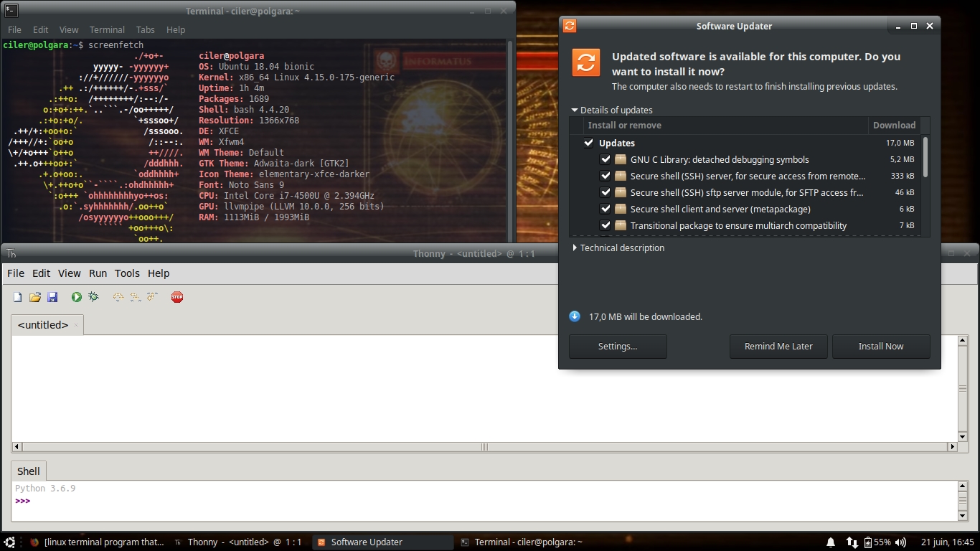
Task: Click the volume speaker icon in tray
Action: pyautogui.click(x=900, y=542)
